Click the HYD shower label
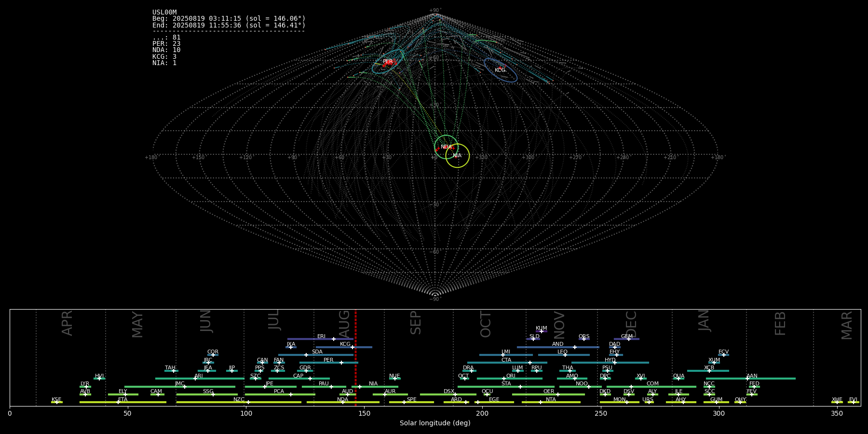Image resolution: width=868 pixels, height=434 pixels. 610,360
